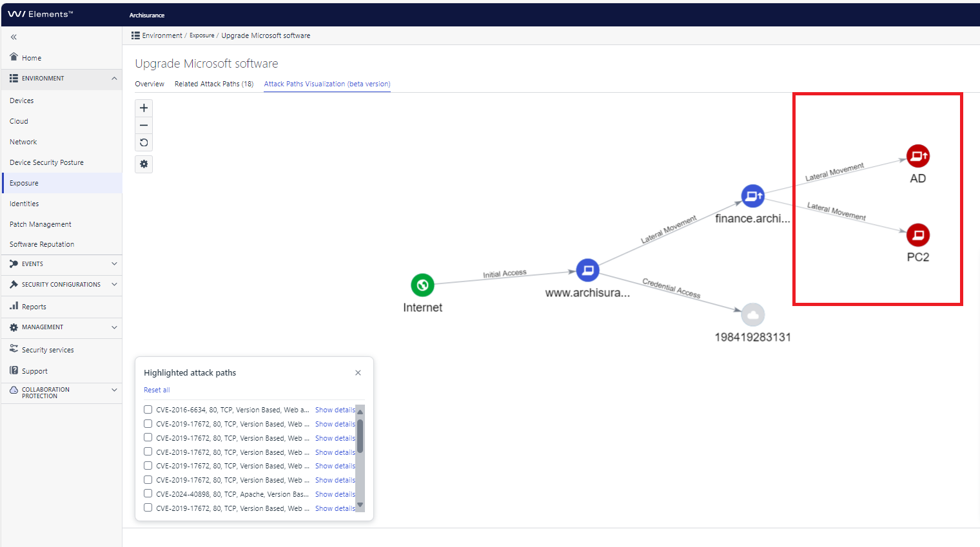Click Environment breadcrumb link

point(162,35)
